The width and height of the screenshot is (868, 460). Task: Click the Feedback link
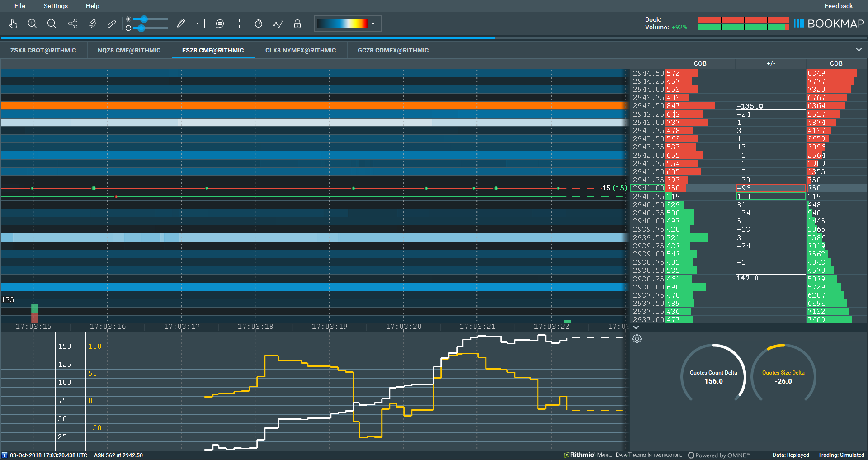click(x=838, y=6)
